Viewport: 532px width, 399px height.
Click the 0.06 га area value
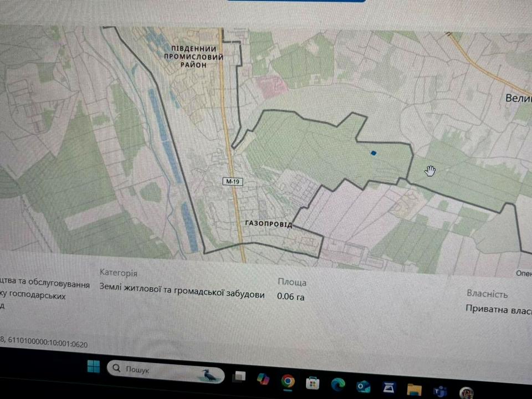point(291,296)
